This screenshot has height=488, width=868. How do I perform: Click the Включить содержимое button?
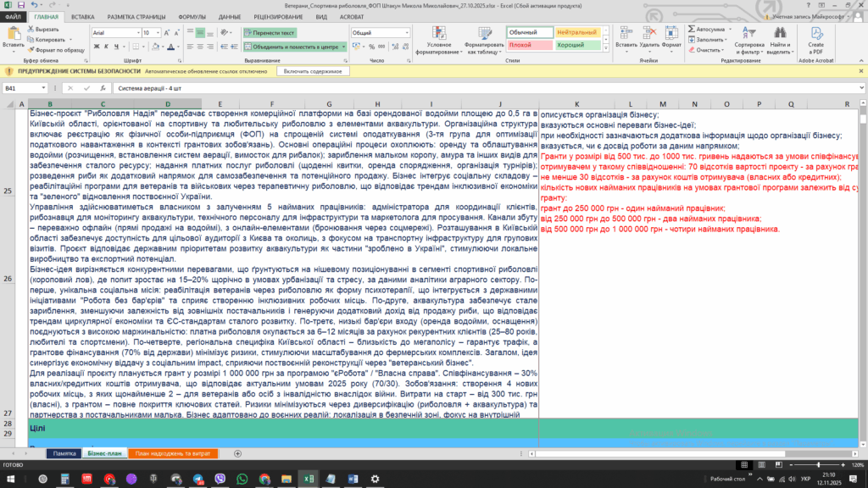click(318, 71)
